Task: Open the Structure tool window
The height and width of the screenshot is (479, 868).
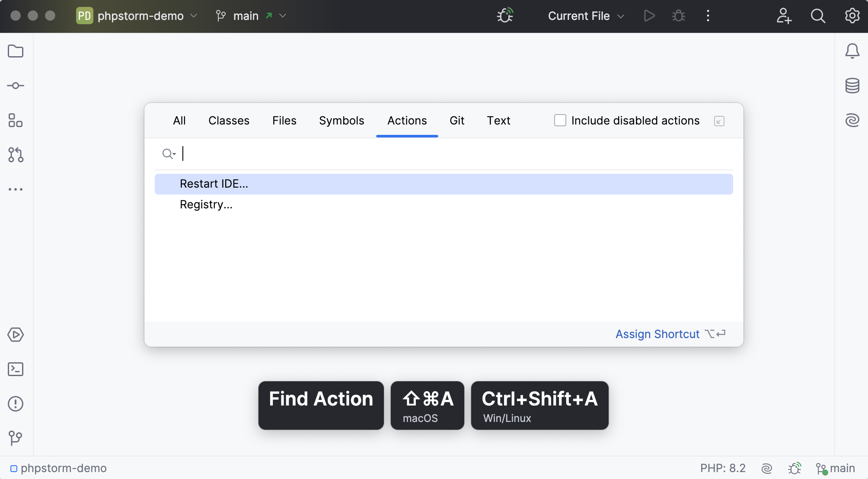Action: [16, 120]
